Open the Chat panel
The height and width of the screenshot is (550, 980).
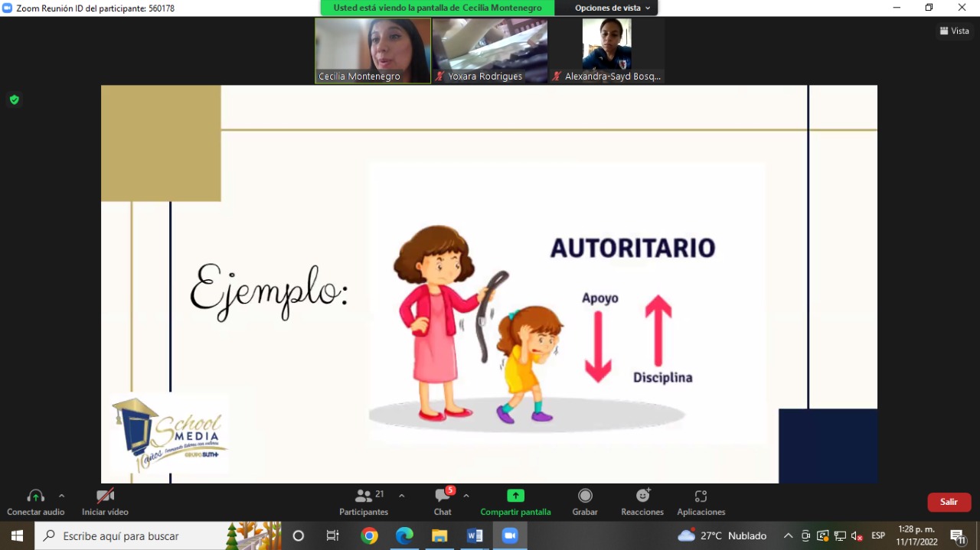tap(443, 502)
